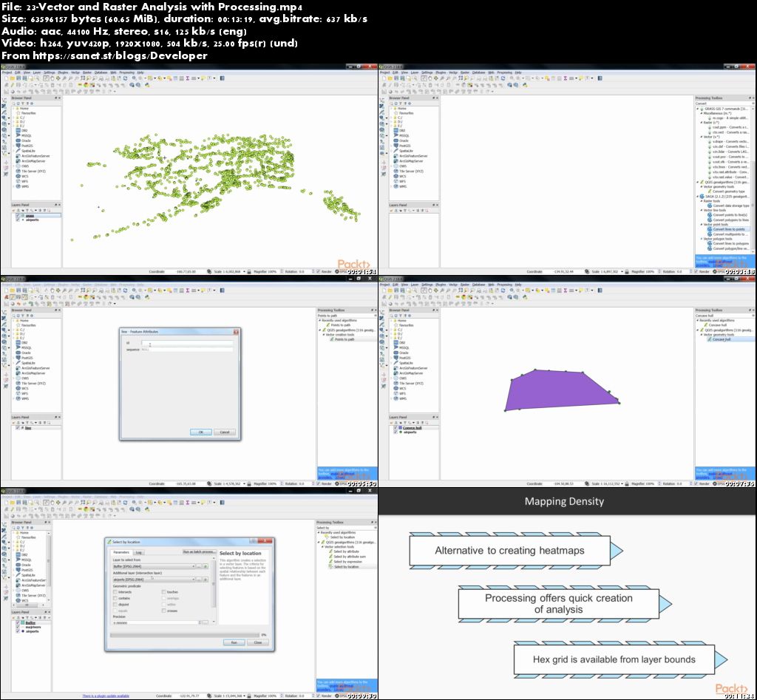Open the 'There is a plugin update available' link

tap(106, 696)
